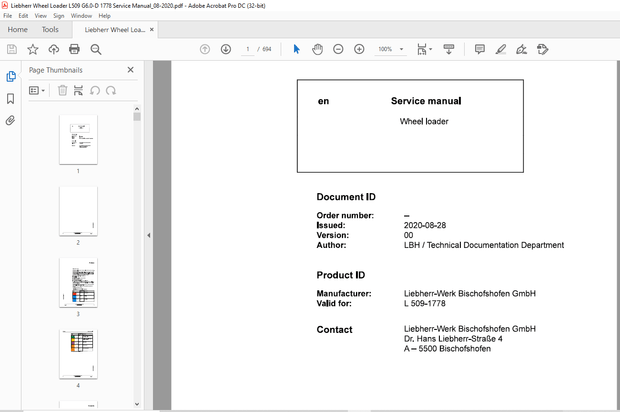Click the scrolling mode icon
Screen dimensions: 620x412
pyautogui.click(x=449, y=49)
